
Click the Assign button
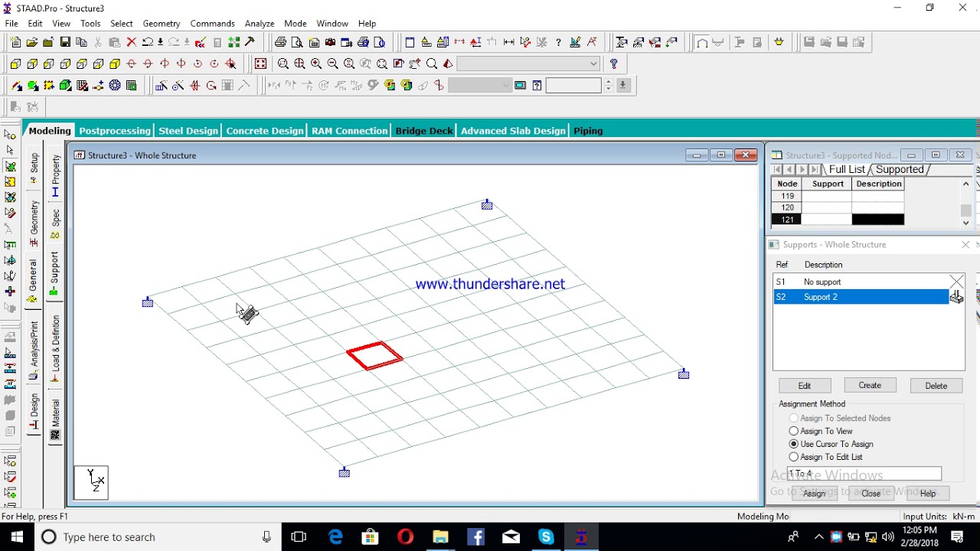coord(814,494)
